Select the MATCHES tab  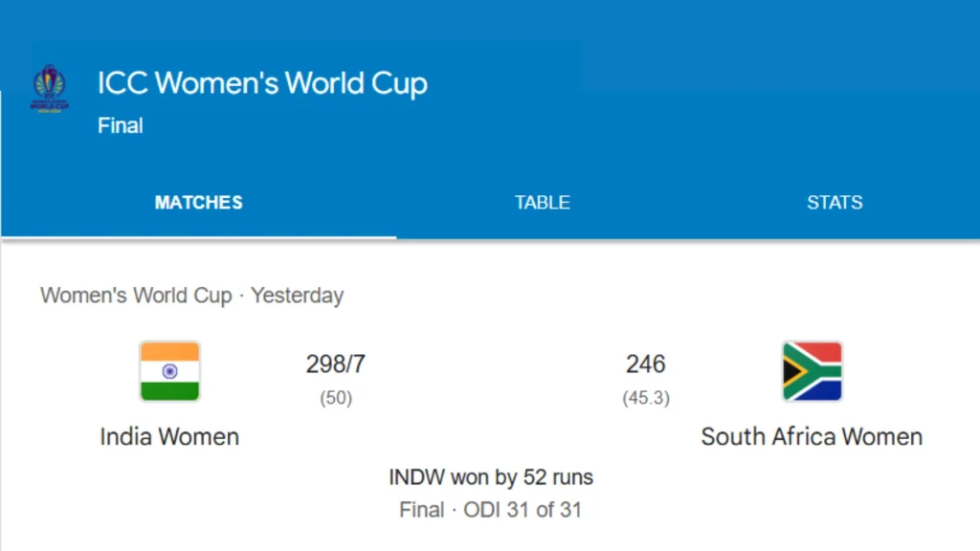pyautogui.click(x=198, y=202)
